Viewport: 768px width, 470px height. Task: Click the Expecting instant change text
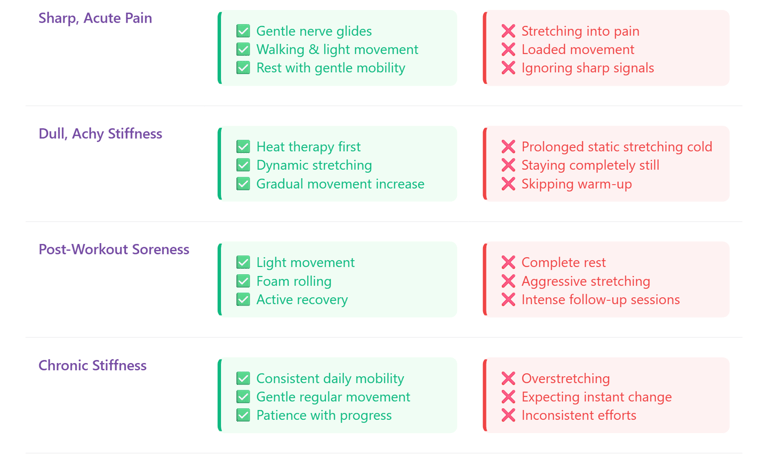point(596,397)
